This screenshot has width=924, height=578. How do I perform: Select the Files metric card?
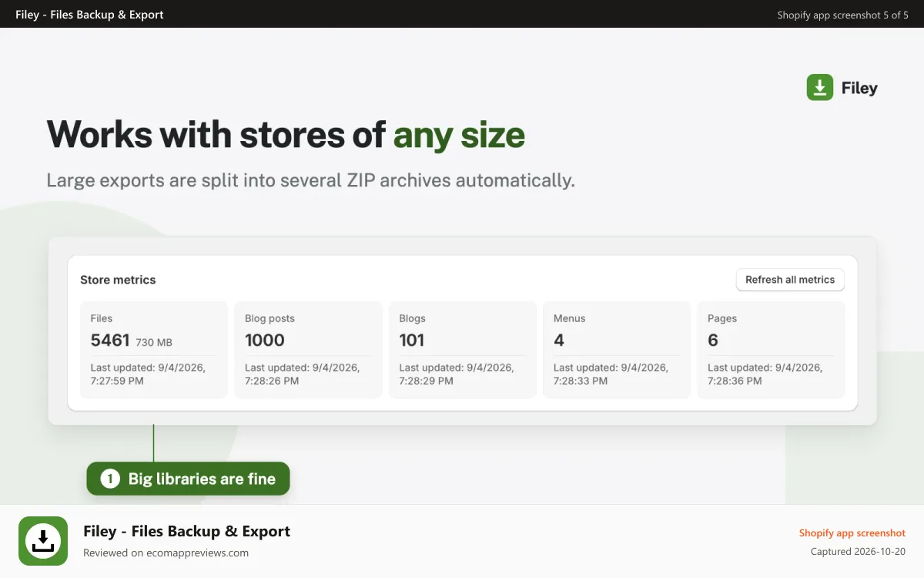coord(154,350)
